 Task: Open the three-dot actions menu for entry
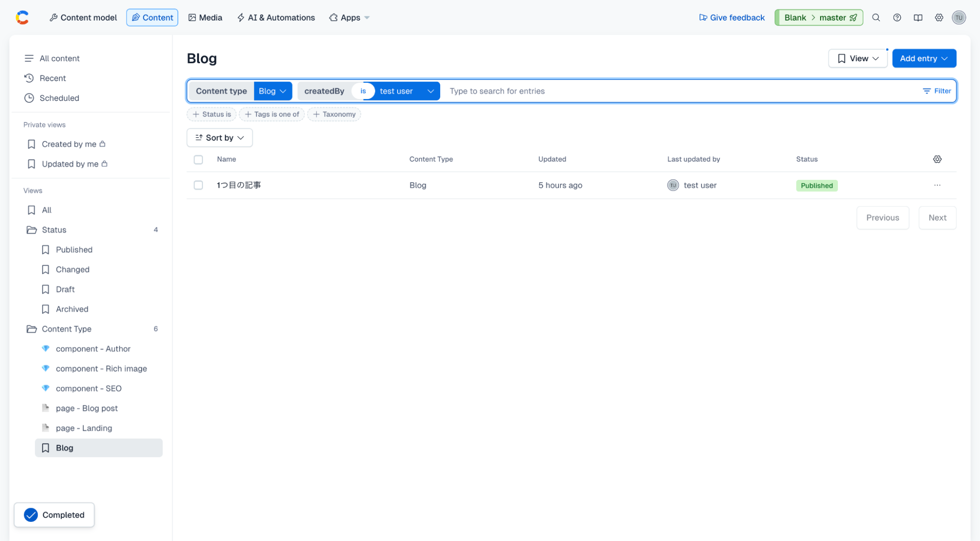[937, 185]
